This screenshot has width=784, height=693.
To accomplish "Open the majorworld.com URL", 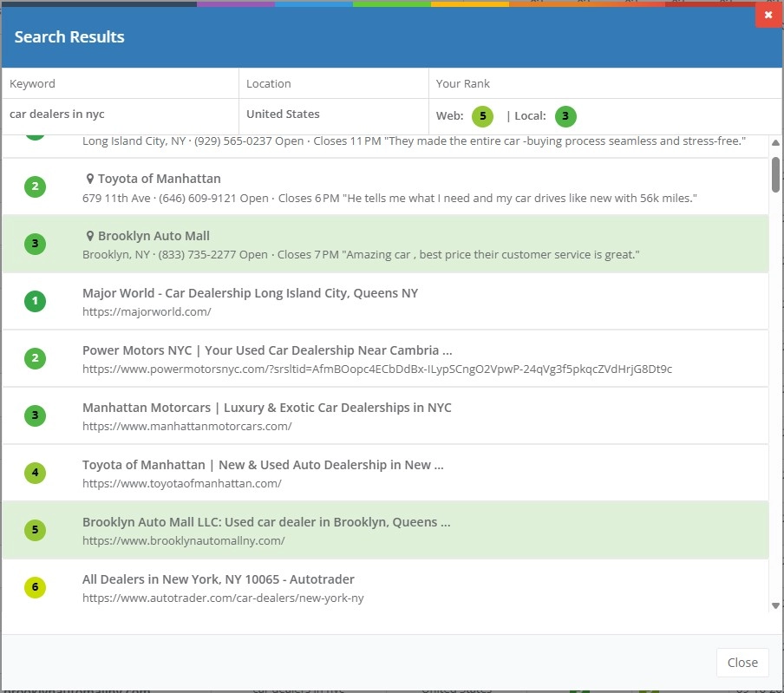I will tap(147, 312).
